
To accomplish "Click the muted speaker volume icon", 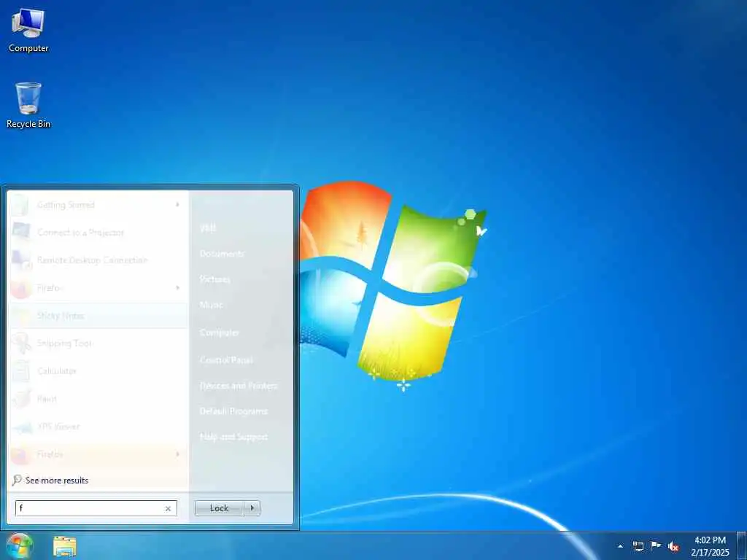I will coord(673,547).
